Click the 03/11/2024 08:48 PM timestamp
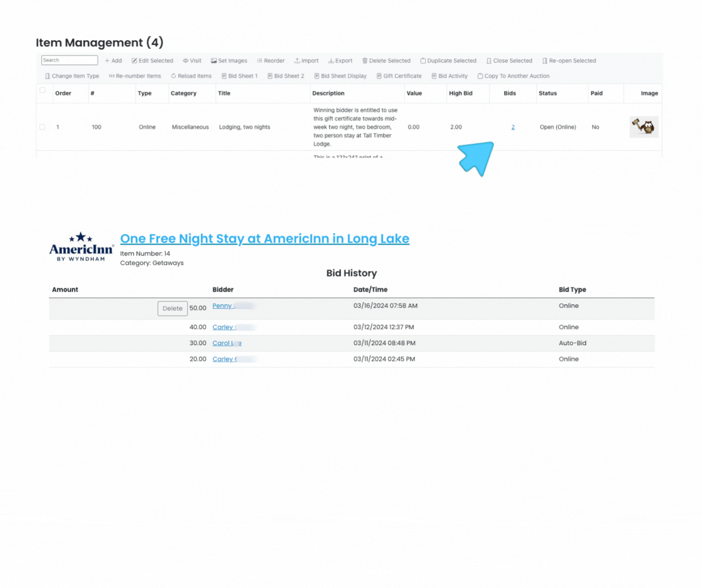Image resolution: width=702 pixels, height=588 pixels. [x=384, y=343]
